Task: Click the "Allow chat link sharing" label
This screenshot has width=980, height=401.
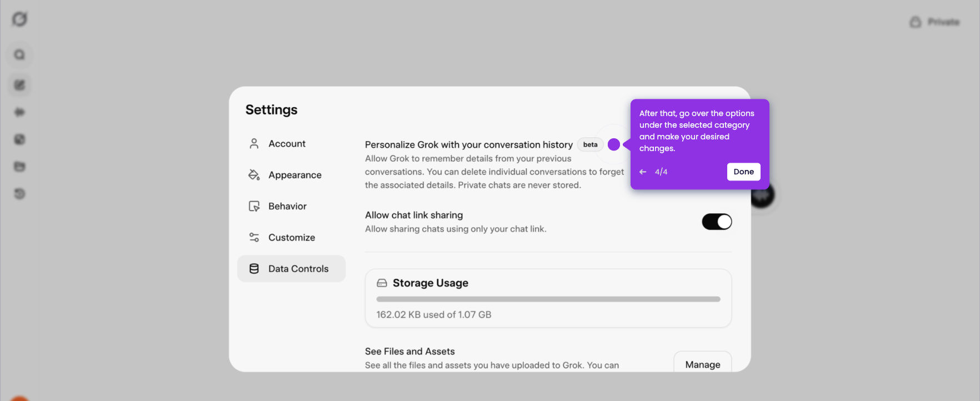Action: (414, 215)
